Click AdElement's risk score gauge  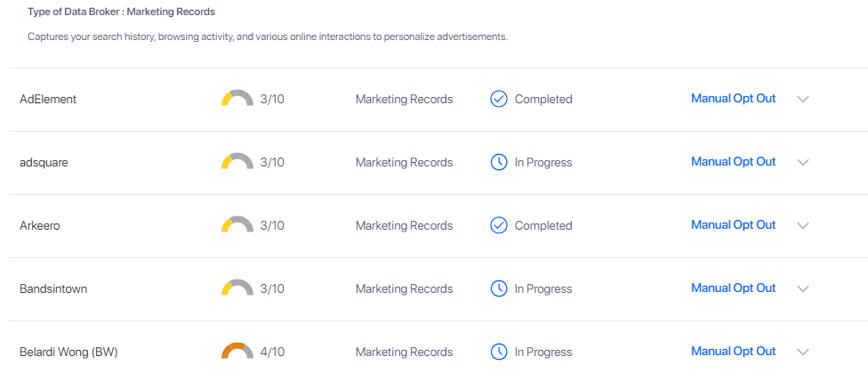237,98
